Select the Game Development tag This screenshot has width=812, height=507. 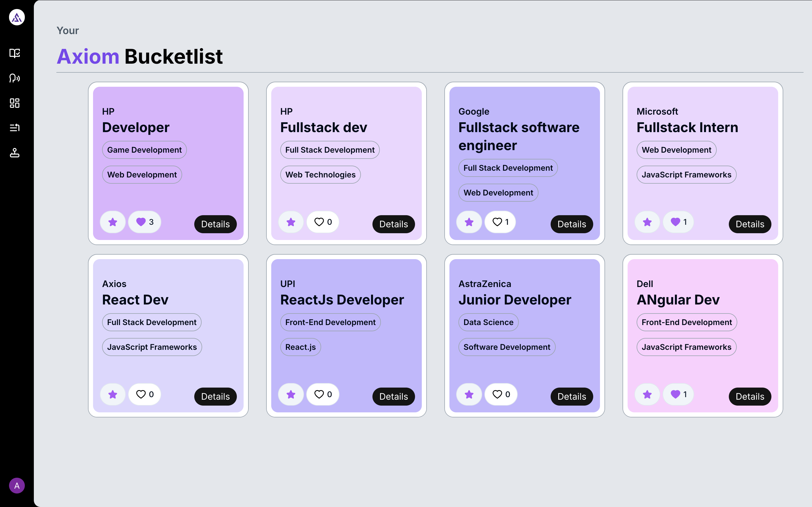coord(144,150)
